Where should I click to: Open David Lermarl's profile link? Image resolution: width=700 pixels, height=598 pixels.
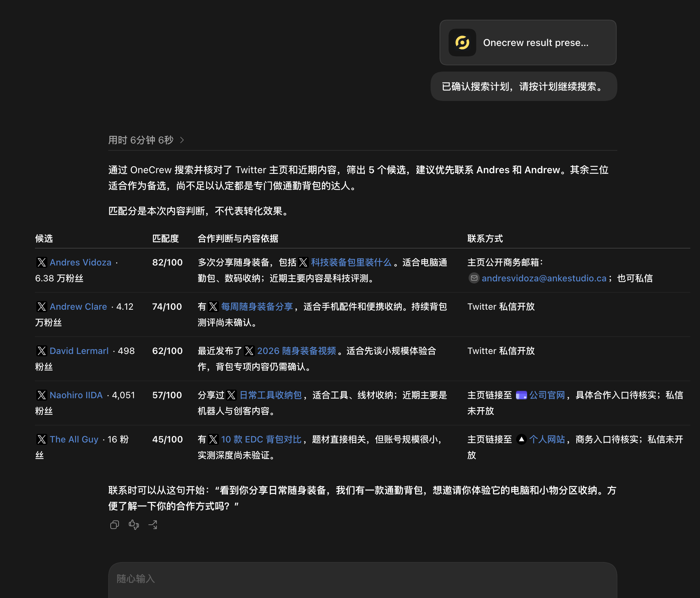pyautogui.click(x=79, y=351)
